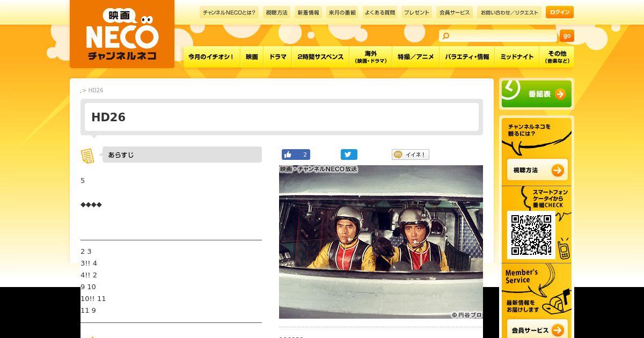Click the HD26 page title

[108, 117]
